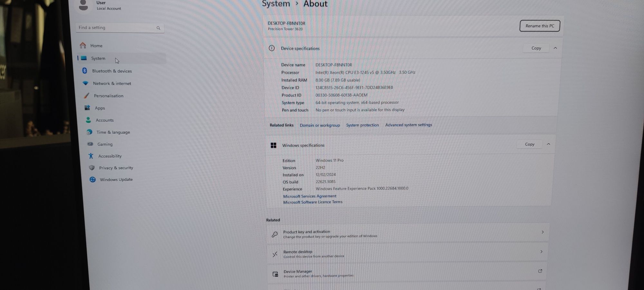Click the Device Manager external link icon

click(x=540, y=271)
